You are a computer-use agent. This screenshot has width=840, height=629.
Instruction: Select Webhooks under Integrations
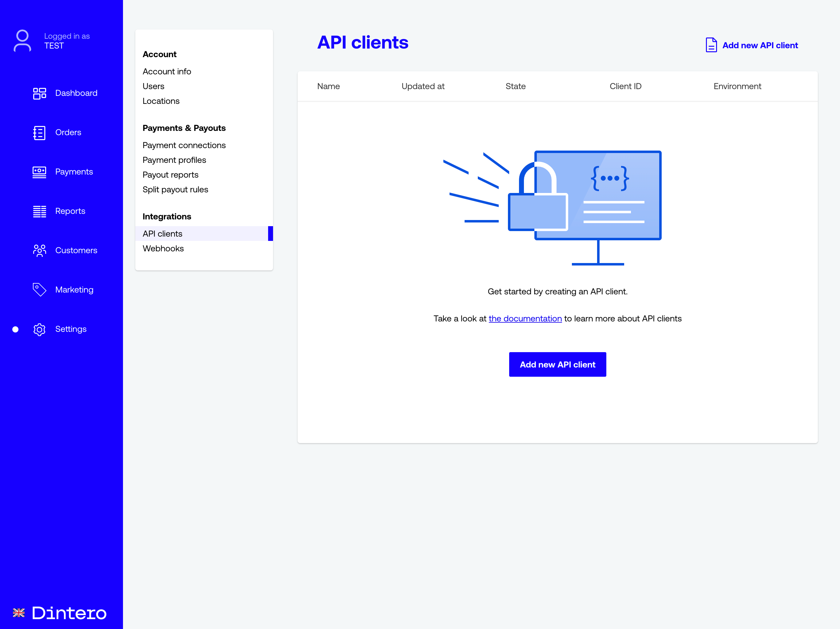click(x=163, y=248)
